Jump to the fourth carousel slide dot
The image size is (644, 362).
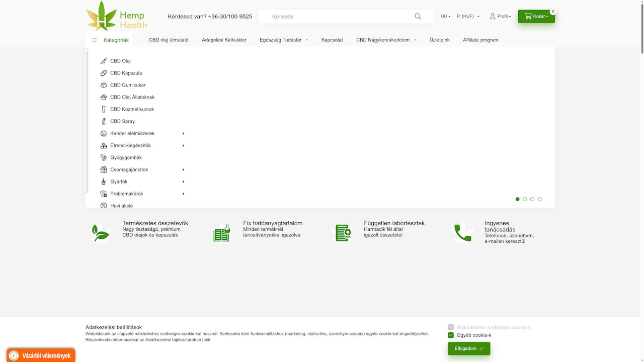pos(539,199)
